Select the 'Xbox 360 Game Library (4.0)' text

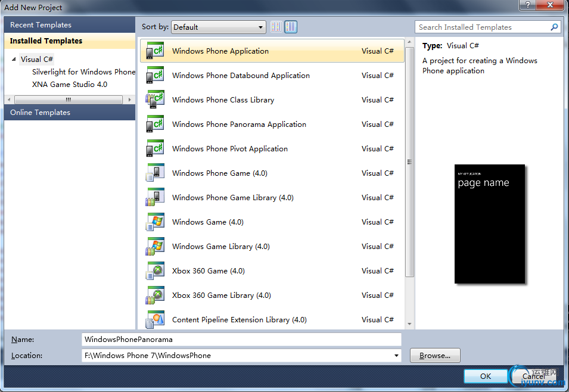pyautogui.click(x=222, y=295)
